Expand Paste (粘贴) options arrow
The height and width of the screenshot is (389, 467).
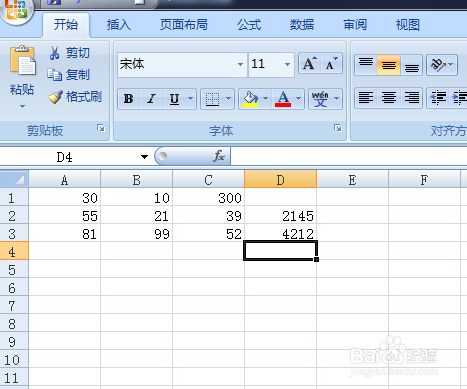(22, 107)
